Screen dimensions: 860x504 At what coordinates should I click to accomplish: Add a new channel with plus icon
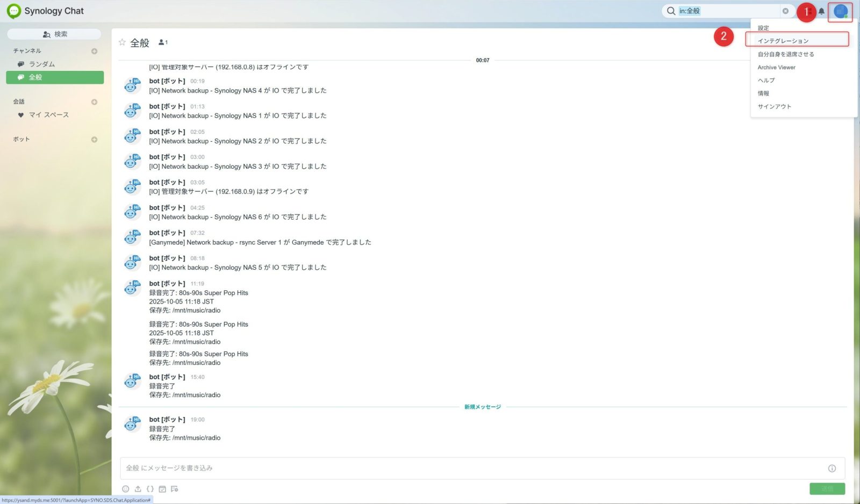94,51
